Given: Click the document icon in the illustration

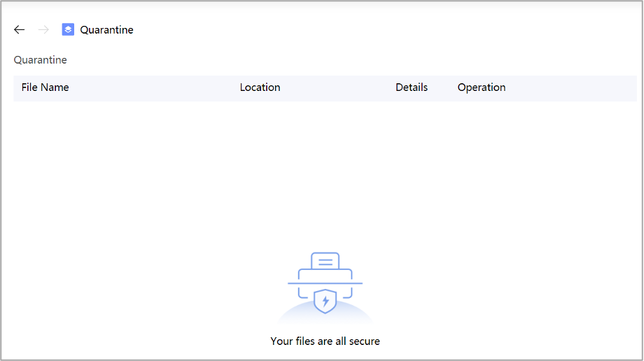Looking at the screenshot, I should coord(325,261).
